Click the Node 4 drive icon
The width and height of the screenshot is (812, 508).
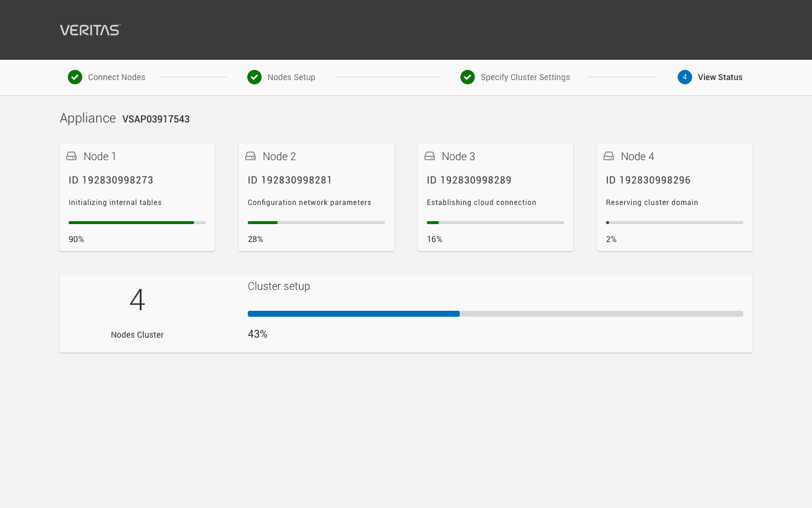click(609, 156)
